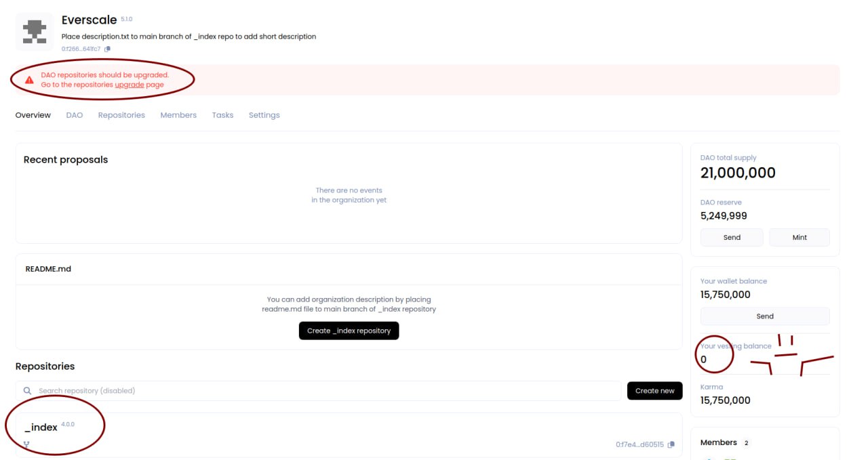Image resolution: width=868 pixels, height=460 pixels.
Task: Open the Tasks tab
Action: [222, 115]
